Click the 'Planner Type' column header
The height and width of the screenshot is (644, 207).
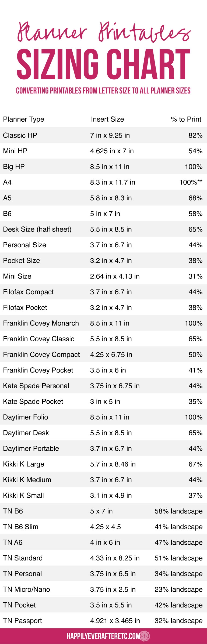point(24,119)
